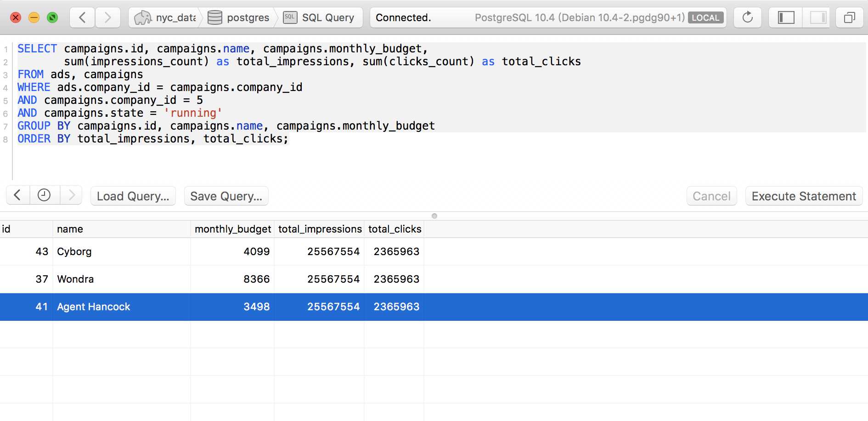This screenshot has height=421, width=868.
Task: Click the Load Query button
Action: click(x=133, y=196)
